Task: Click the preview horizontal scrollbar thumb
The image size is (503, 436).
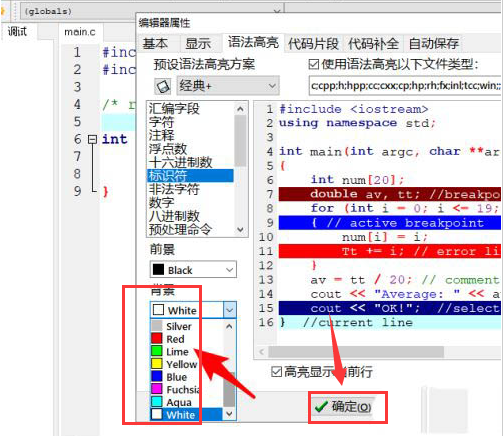Action: (x=356, y=352)
